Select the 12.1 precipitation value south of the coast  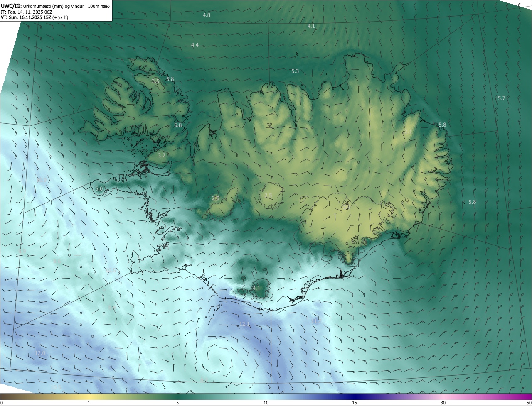coord(244,324)
